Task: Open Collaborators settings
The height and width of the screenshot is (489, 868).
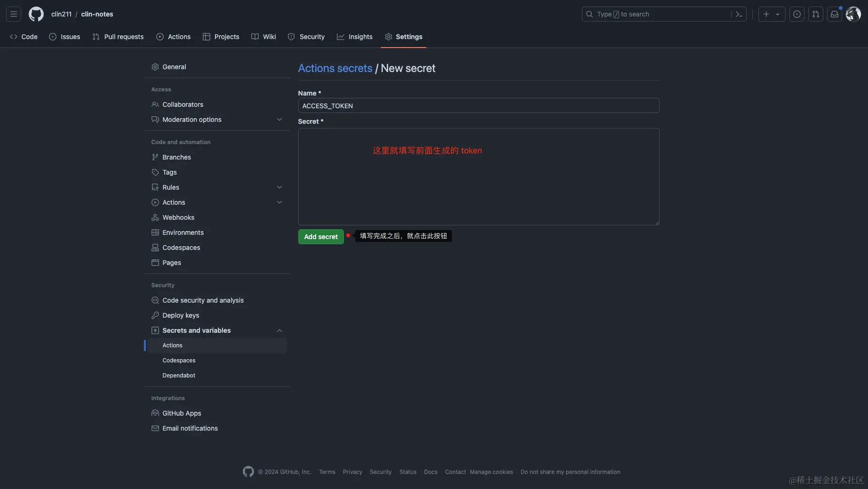Action: pos(217,104)
